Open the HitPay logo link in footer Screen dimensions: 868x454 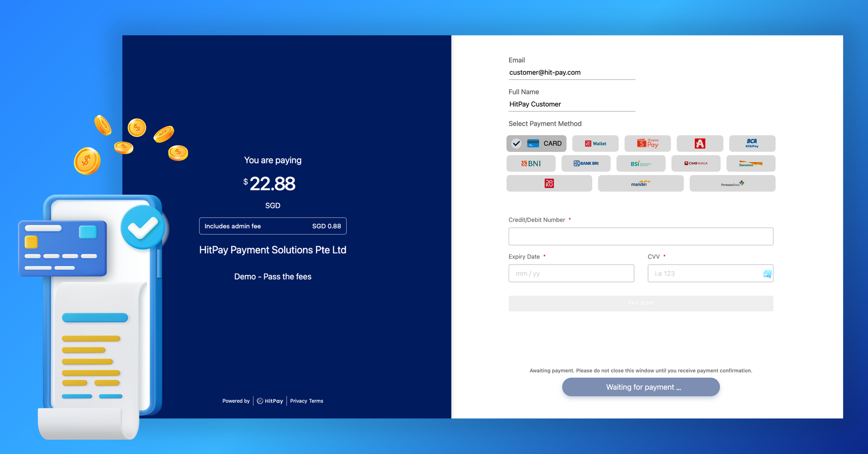pos(270,401)
